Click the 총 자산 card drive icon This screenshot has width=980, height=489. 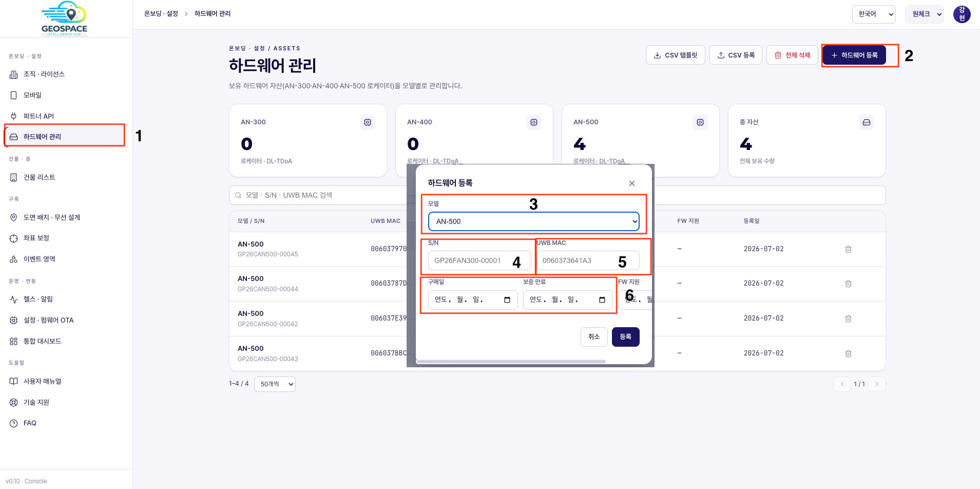867,122
